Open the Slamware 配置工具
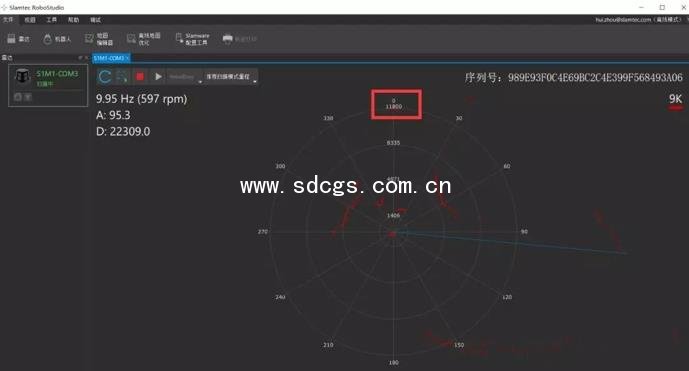 click(x=192, y=39)
